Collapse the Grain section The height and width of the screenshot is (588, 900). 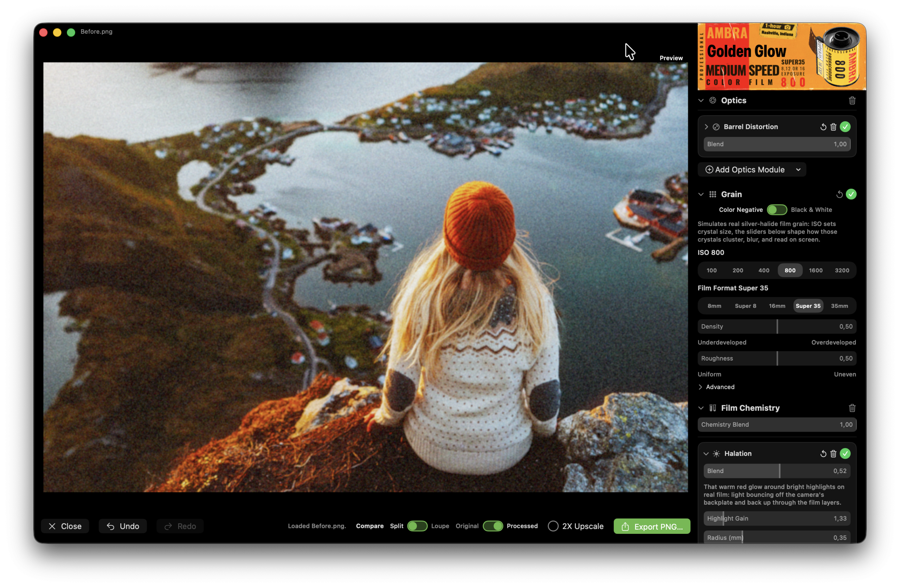(701, 194)
